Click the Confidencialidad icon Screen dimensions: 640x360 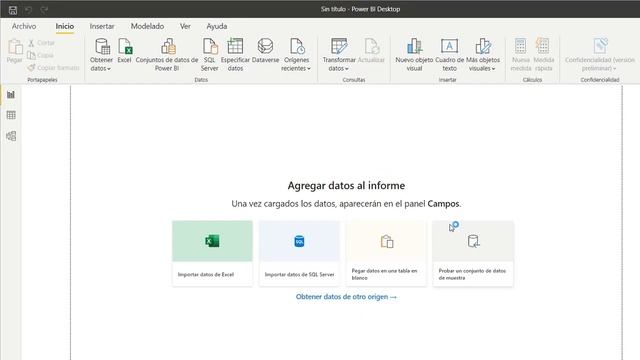[600, 46]
